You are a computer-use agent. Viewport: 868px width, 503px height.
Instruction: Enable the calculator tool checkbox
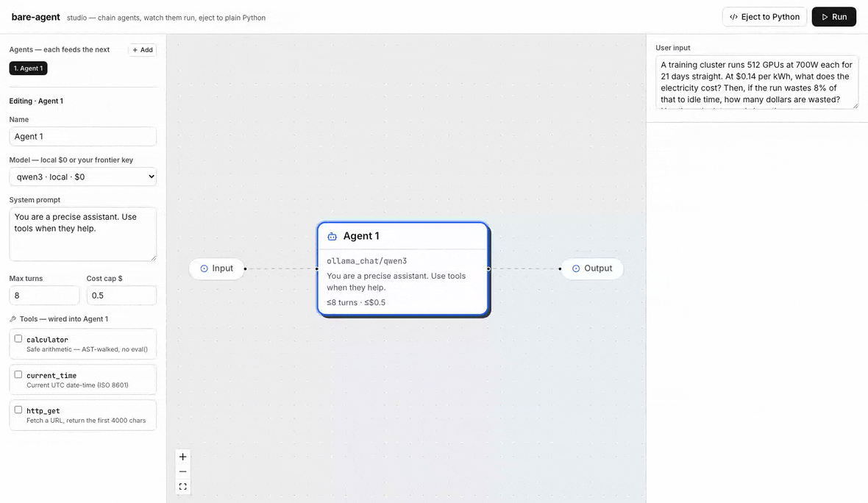[18, 339]
